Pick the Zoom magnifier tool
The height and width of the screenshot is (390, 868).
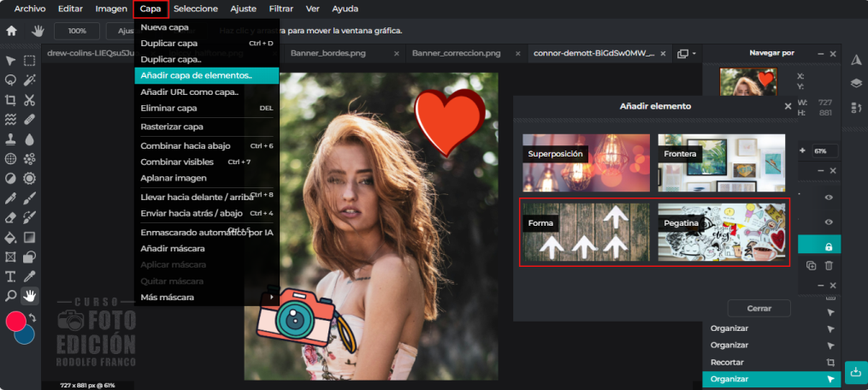pyautogui.click(x=11, y=296)
